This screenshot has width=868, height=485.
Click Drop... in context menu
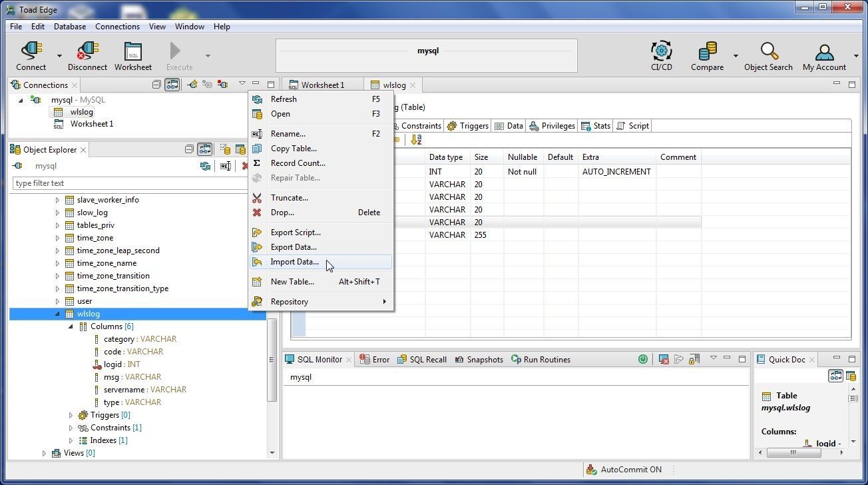click(321, 213)
